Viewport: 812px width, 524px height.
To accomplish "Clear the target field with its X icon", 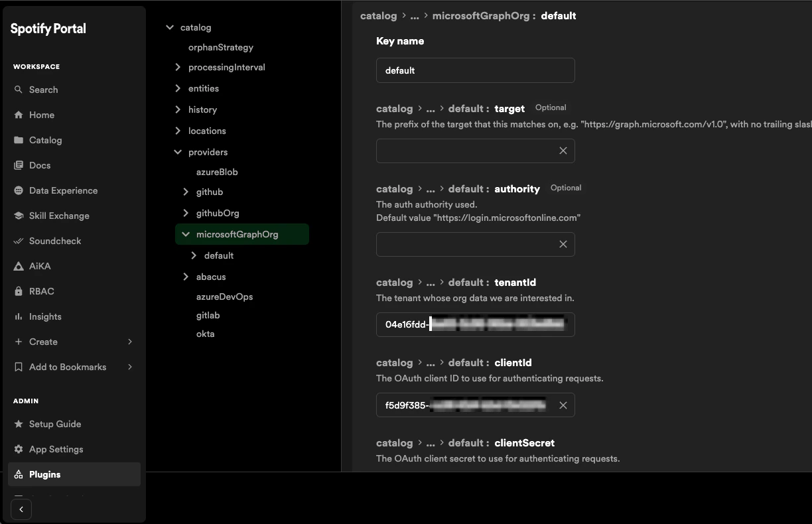I will (563, 151).
